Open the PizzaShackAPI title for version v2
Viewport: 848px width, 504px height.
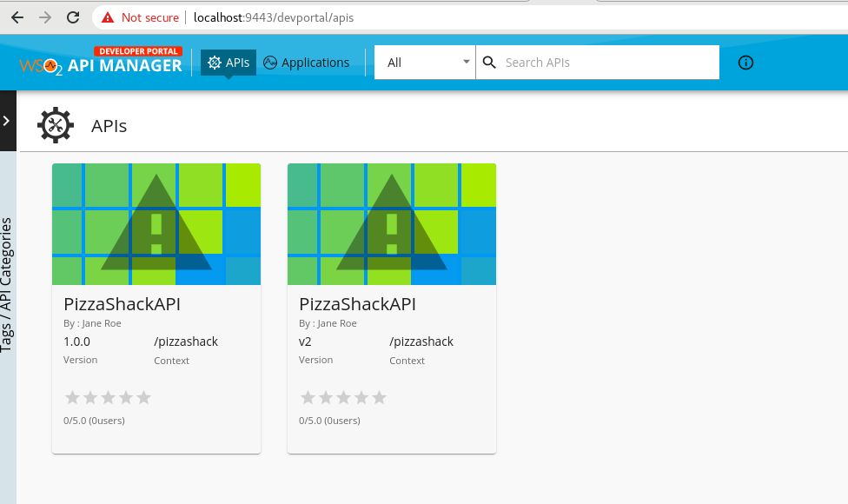tap(357, 304)
